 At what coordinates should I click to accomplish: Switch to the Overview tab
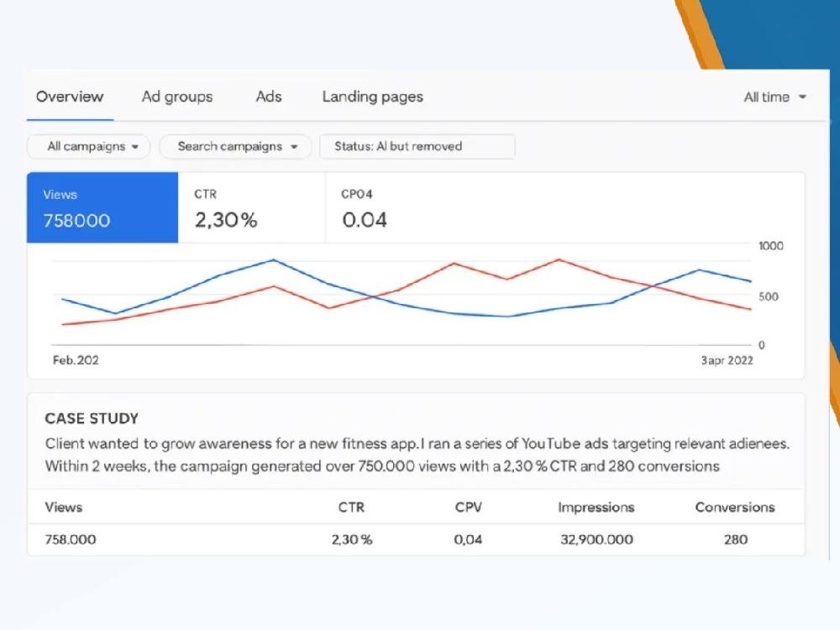[x=70, y=97]
